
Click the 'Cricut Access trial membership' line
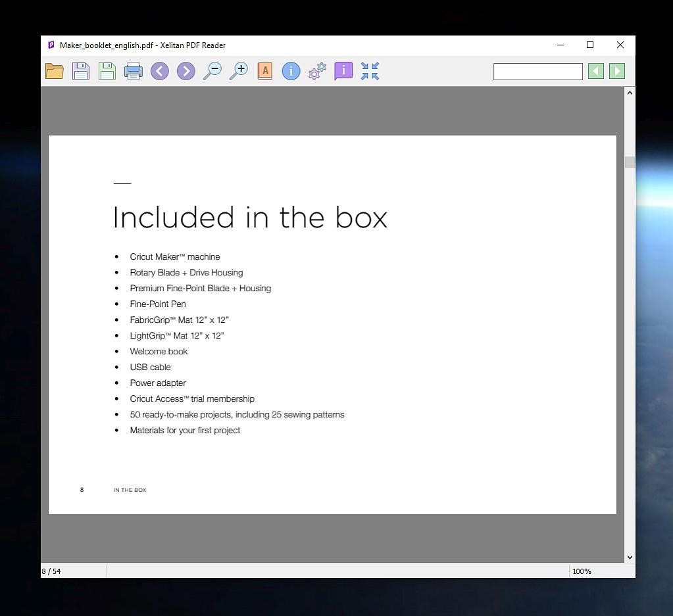click(192, 399)
